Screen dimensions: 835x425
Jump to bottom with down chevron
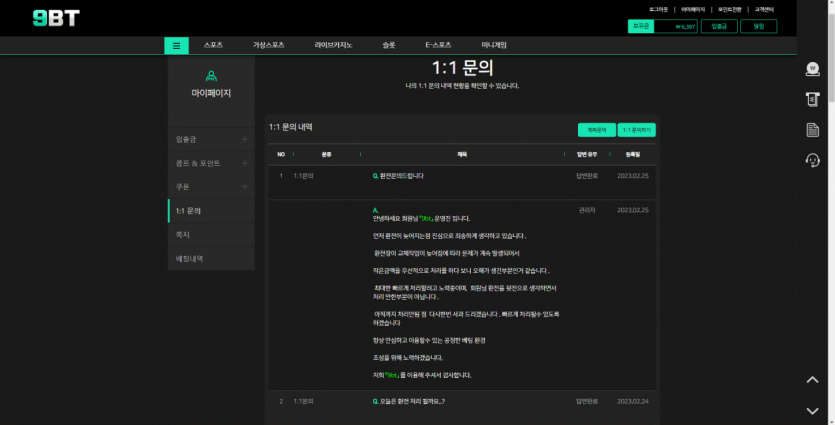click(x=813, y=410)
